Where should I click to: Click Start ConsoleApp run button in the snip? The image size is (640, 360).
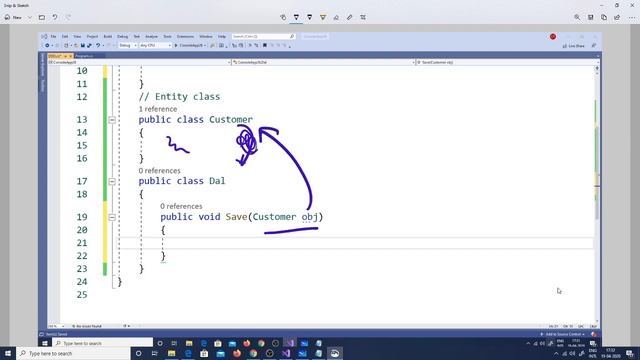point(190,46)
